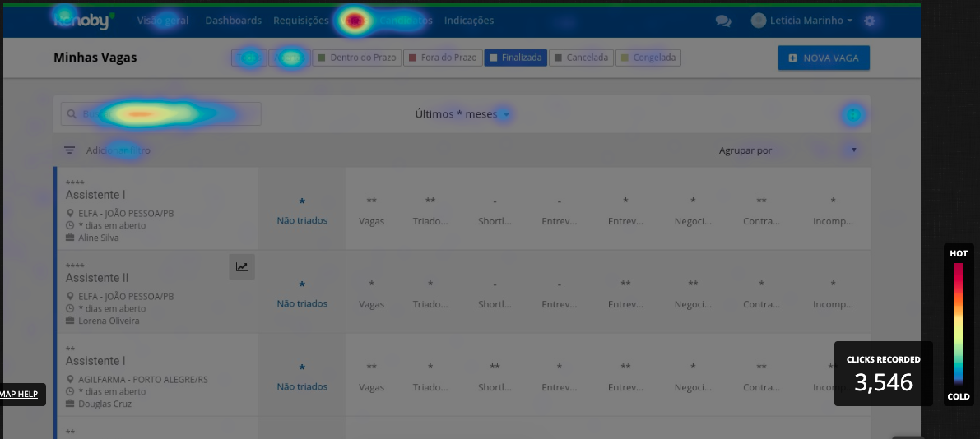Click the magnifier icon in the search box
This screenshot has height=439, width=980.
72,114
